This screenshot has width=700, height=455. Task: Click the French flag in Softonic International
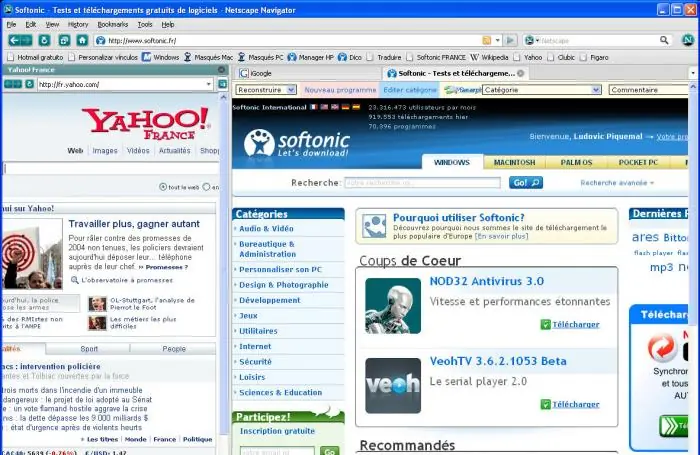click(x=314, y=107)
